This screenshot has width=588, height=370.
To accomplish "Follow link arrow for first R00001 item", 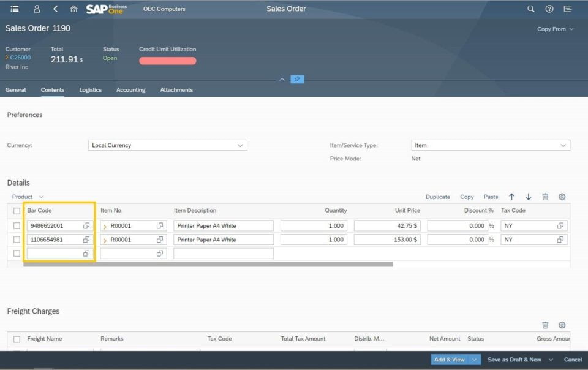I will (105, 227).
